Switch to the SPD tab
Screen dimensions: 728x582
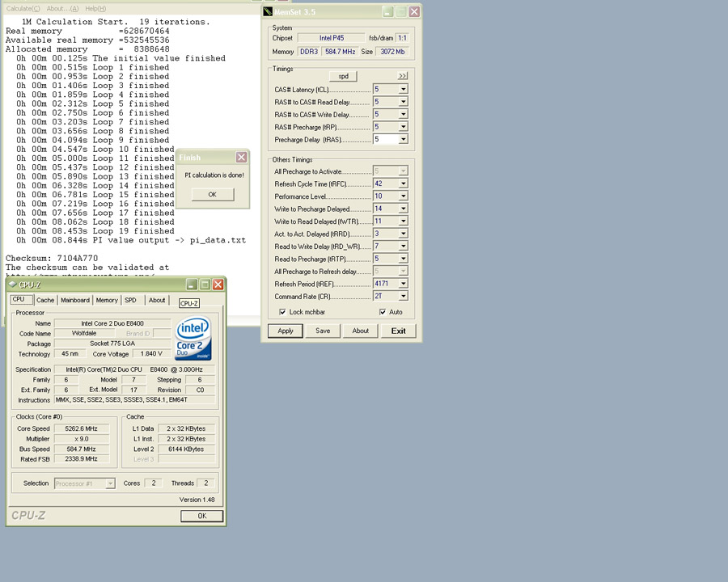(x=130, y=300)
